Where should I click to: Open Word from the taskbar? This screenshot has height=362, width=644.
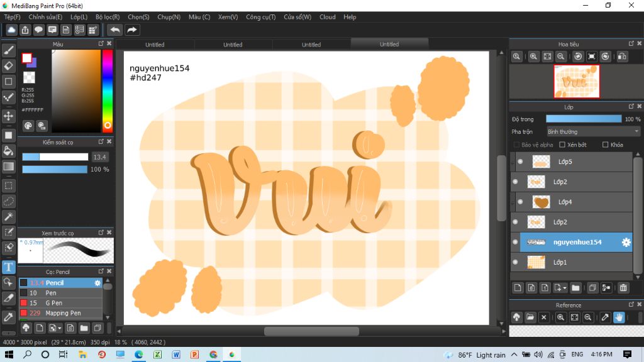point(176,354)
